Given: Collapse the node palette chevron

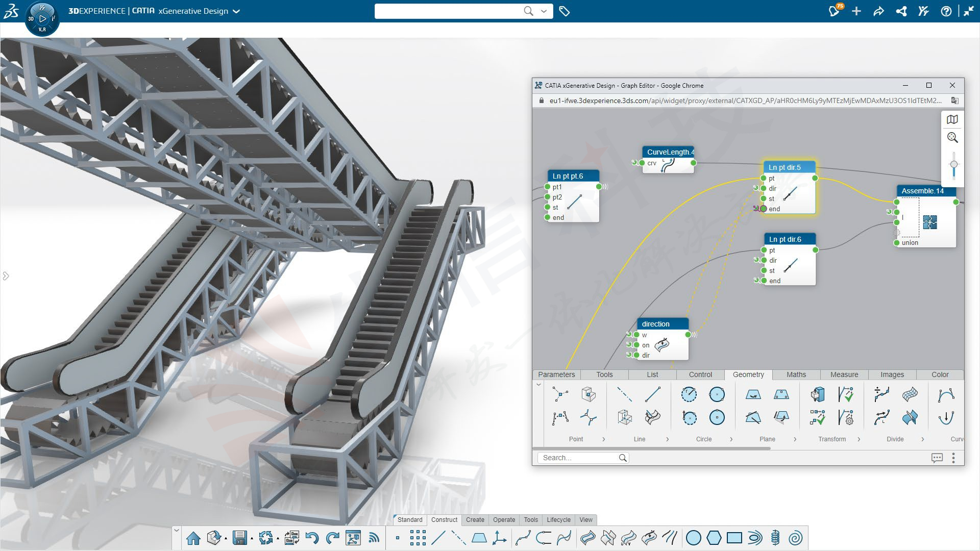Looking at the screenshot, I should coord(538,385).
